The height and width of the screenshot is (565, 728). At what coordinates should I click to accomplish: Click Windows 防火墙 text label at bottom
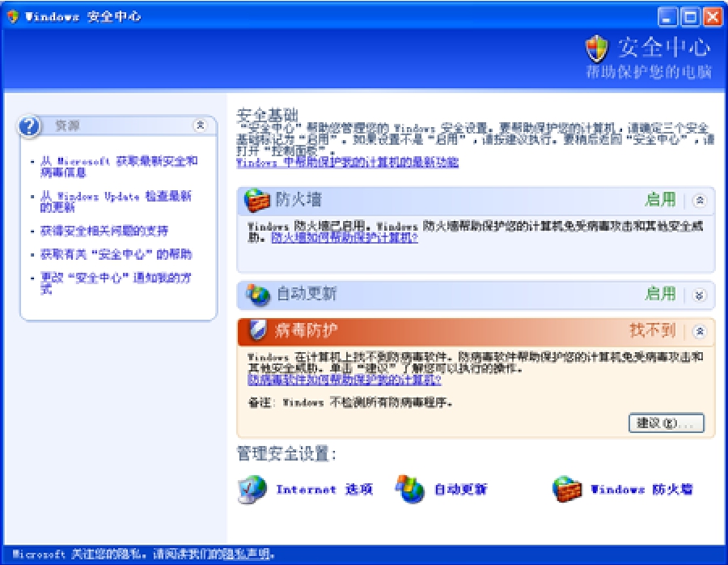[641, 489]
